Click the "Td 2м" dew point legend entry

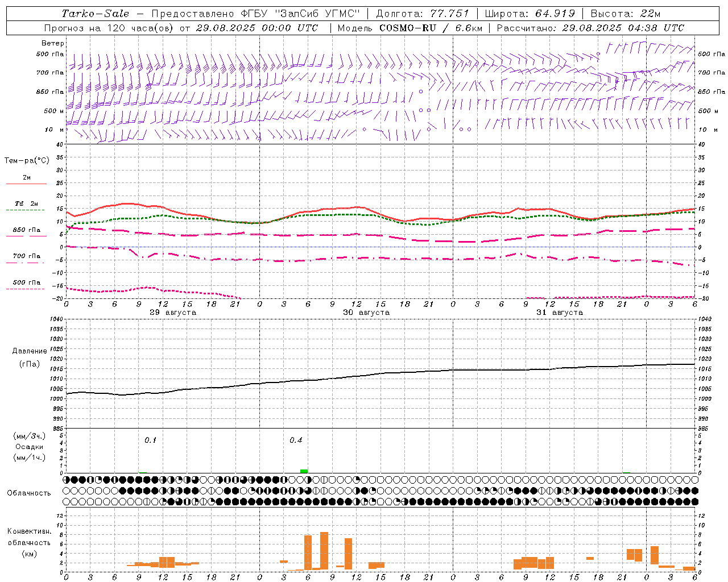(x=26, y=203)
